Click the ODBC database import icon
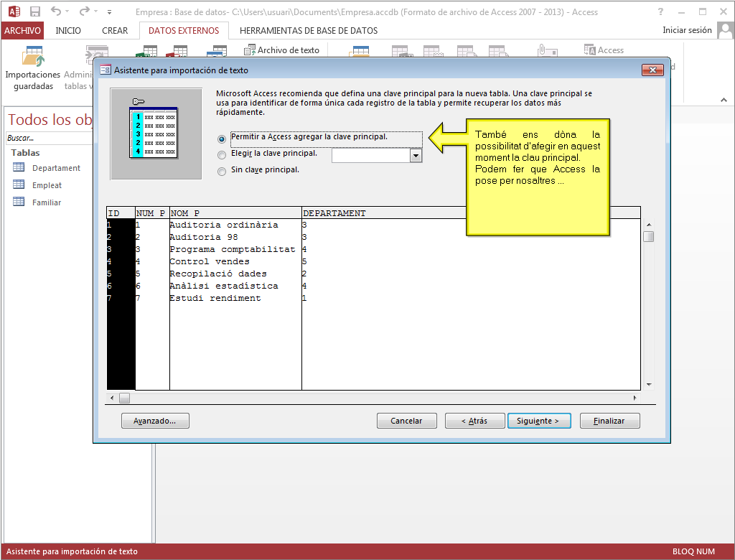735x560 pixels. 217,51
